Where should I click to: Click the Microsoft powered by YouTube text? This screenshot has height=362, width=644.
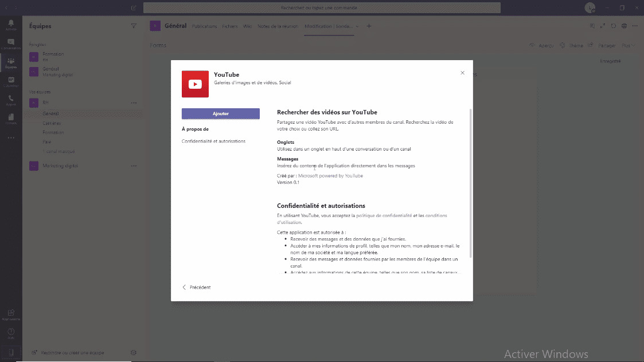tap(330, 176)
